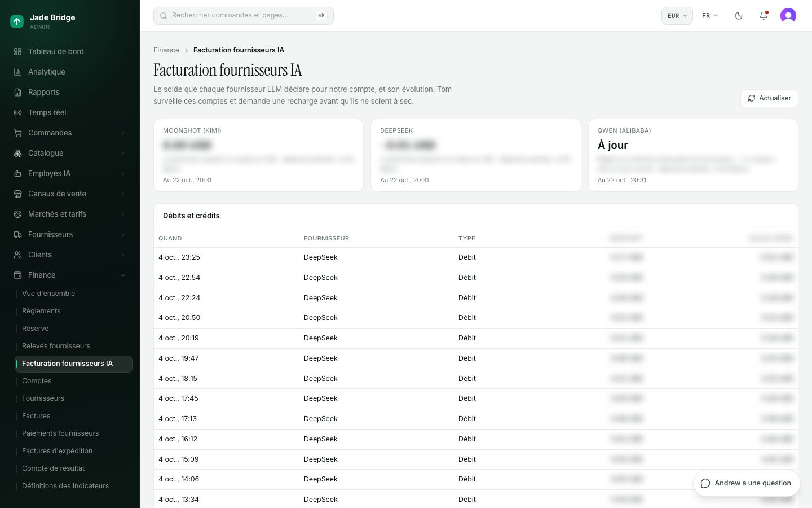Click the Actualiser refresh button
The image size is (812, 508).
769,98
